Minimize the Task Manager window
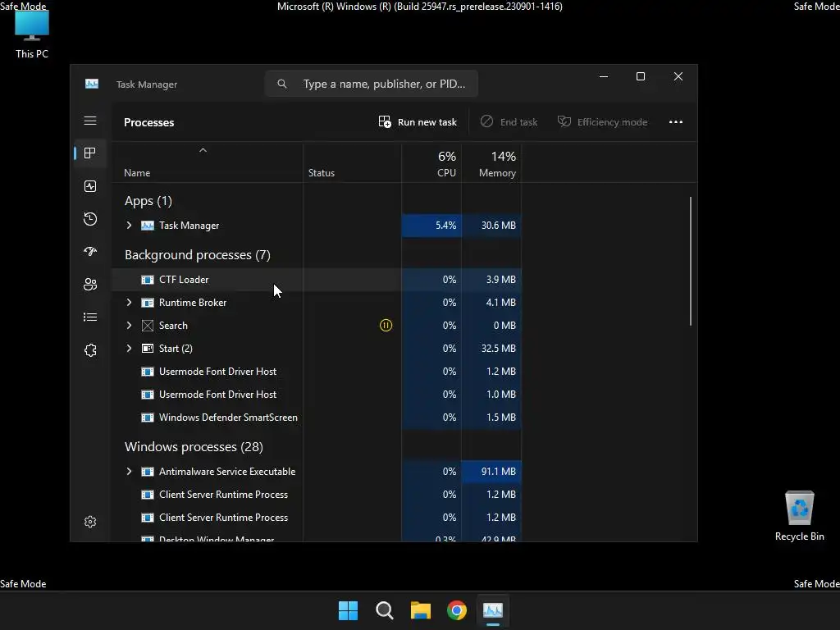 coord(604,76)
